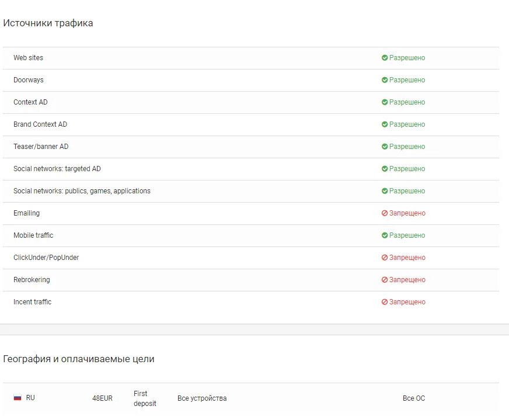Click the First deposit goal text
509x420 pixels.
click(x=144, y=398)
